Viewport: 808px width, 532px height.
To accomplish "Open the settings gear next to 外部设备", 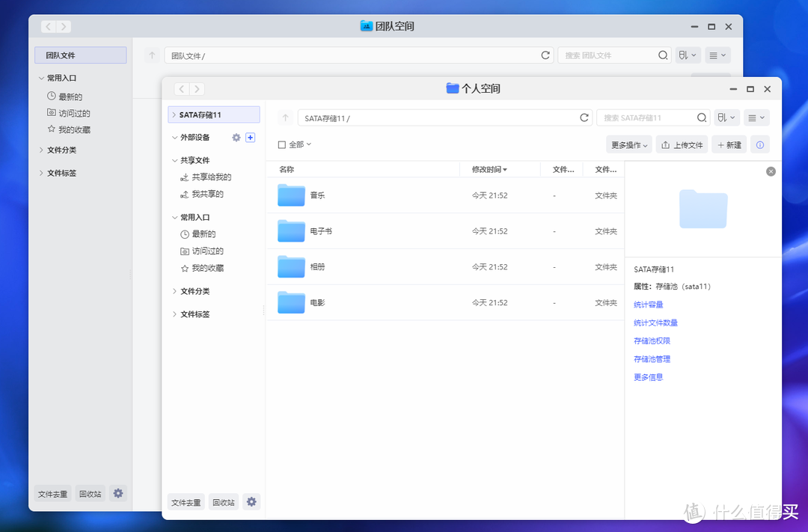I will 236,138.
